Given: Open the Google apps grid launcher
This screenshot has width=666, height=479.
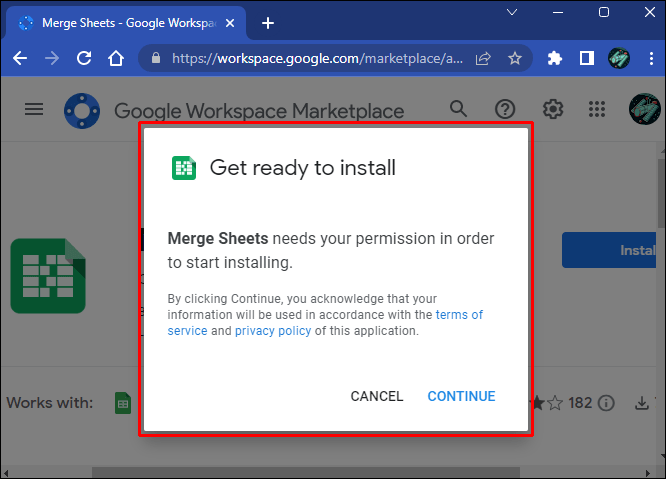Looking at the screenshot, I should (x=598, y=109).
